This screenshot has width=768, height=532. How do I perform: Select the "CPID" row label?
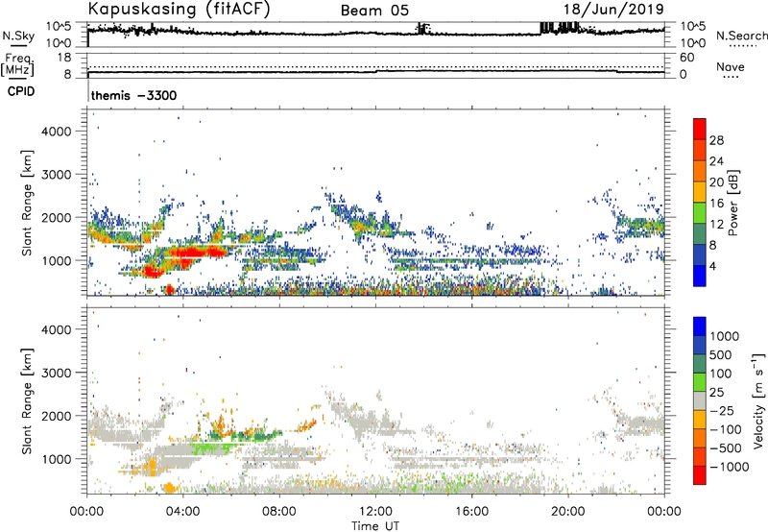click(x=21, y=91)
